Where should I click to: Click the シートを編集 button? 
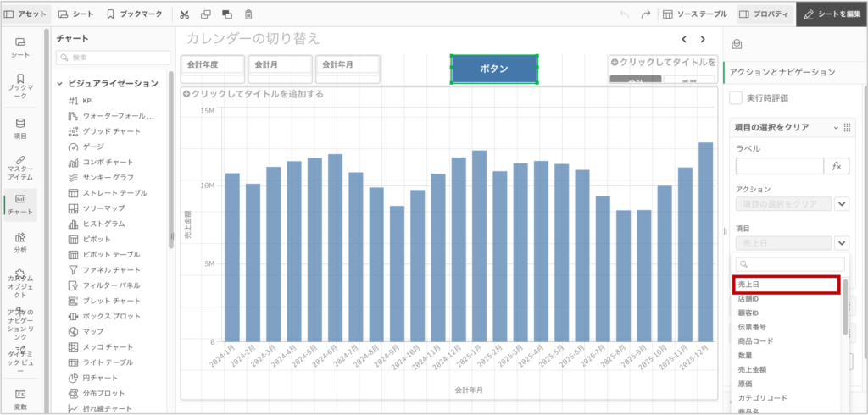(x=832, y=14)
